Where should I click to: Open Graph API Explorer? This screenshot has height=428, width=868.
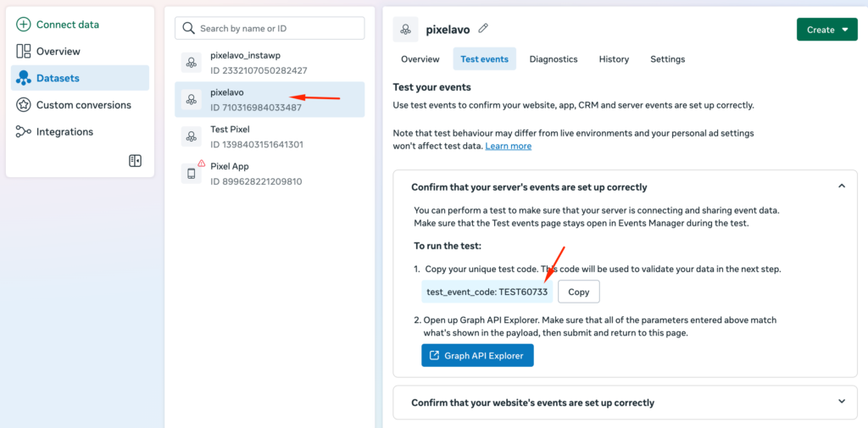(477, 356)
